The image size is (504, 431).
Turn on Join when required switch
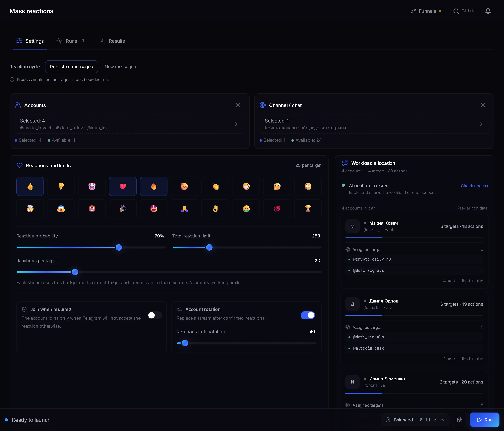pos(155,315)
